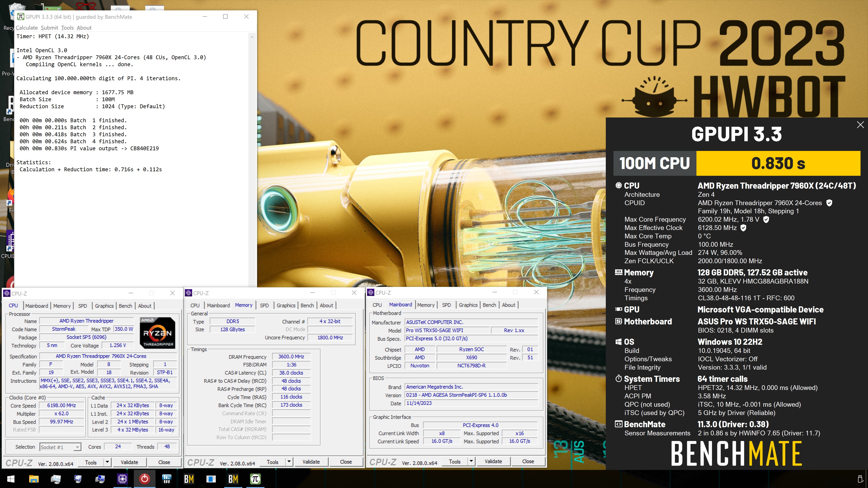Click the blue window icon in the taskbar
This screenshot has height=488, width=868.
click(211, 479)
